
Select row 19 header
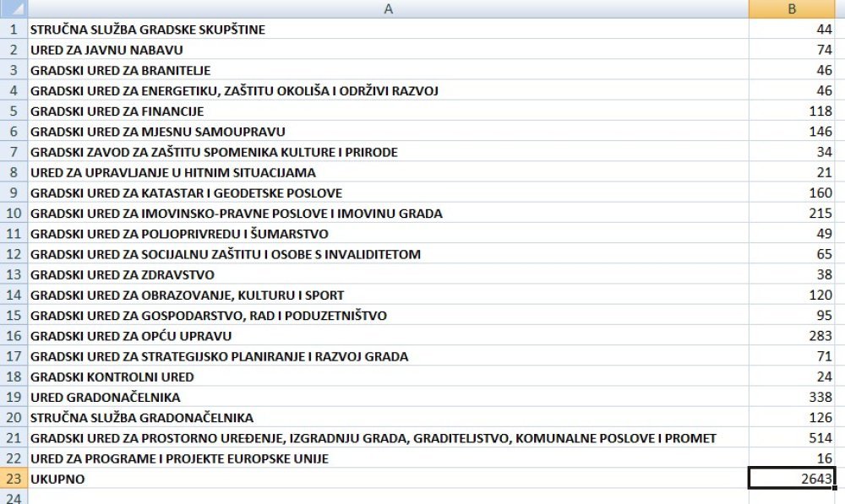click(14, 398)
